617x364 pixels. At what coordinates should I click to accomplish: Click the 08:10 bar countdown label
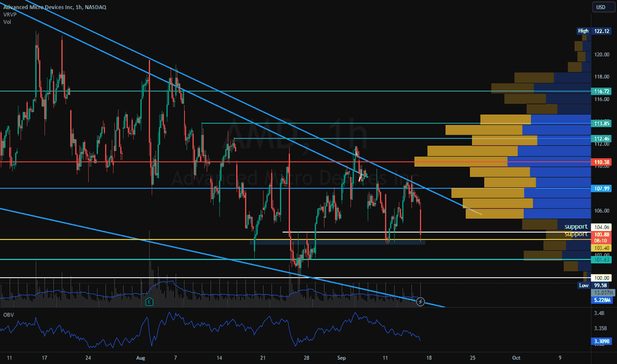pyautogui.click(x=602, y=240)
